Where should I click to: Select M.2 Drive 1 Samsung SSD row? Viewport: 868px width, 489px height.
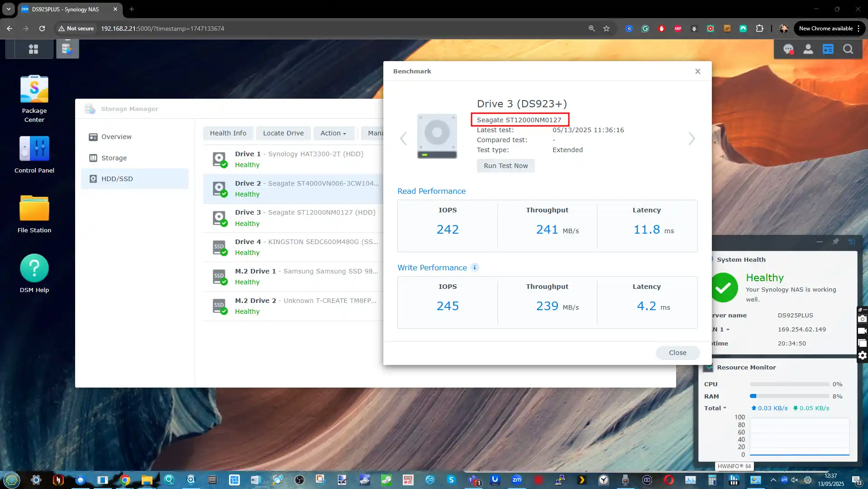[x=293, y=277]
